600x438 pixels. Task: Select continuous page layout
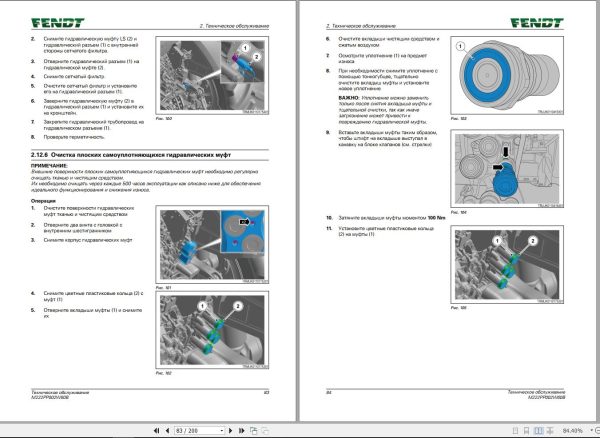(526, 431)
